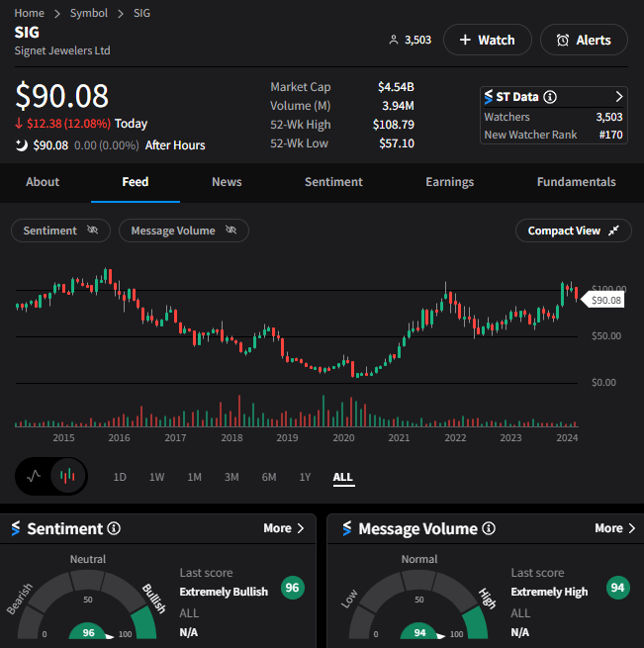Click the Stocktwits logo beside Sentiment heading
The image size is (644, 648).
pos(16,528)
